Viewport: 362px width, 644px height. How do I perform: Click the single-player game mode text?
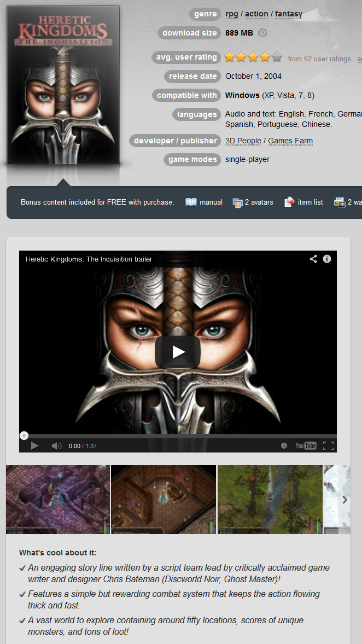click(248, 159)
